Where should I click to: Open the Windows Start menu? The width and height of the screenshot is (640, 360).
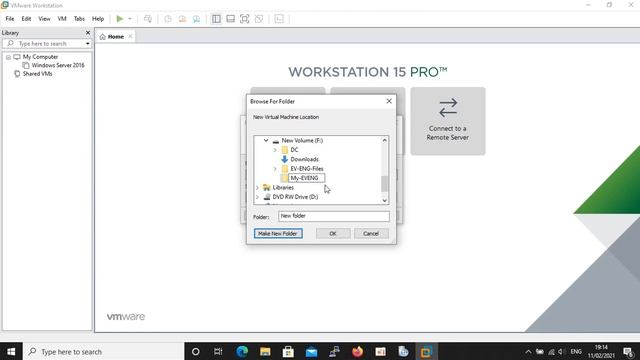tap(11, 351)
